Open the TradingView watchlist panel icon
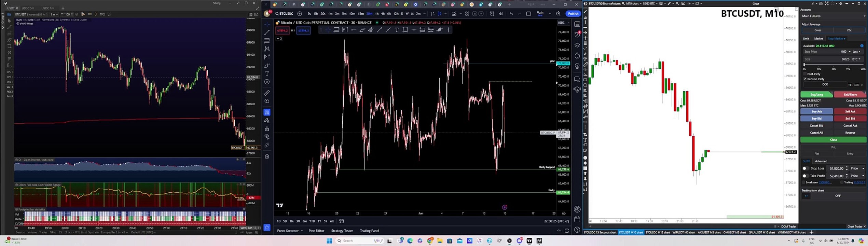This screenshot has width=868, height=246. 577,24
